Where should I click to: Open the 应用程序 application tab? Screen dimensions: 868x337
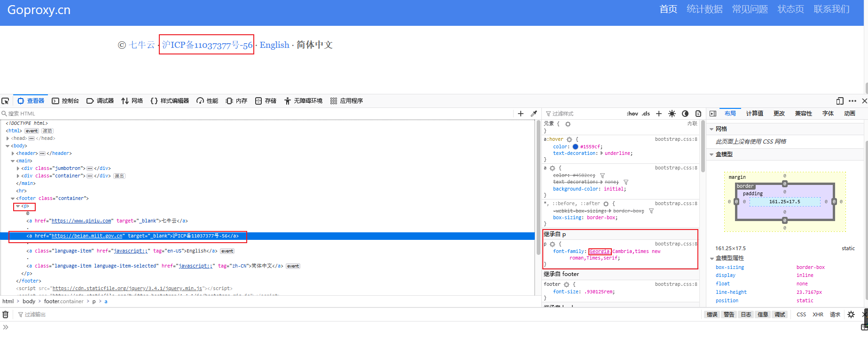(x=346, y=101)
